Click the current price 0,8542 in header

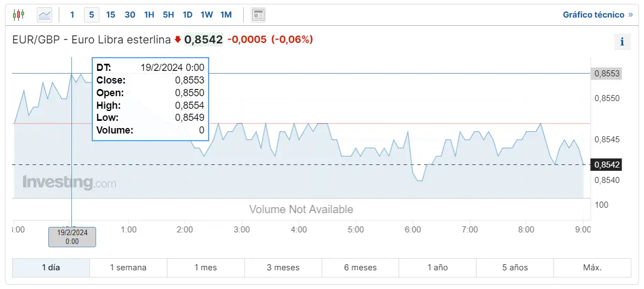[x=203, y=40]
